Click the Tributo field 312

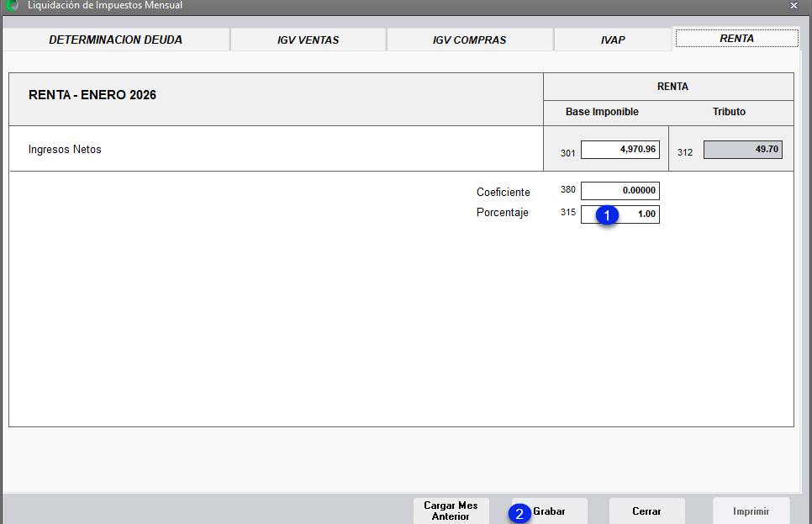742,150
